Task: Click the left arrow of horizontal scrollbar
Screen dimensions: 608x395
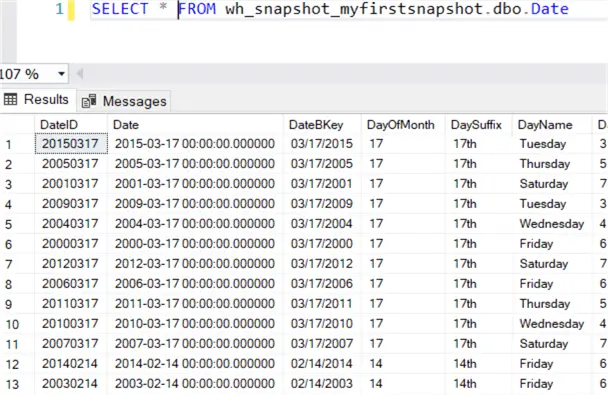Action: [80, 73]
